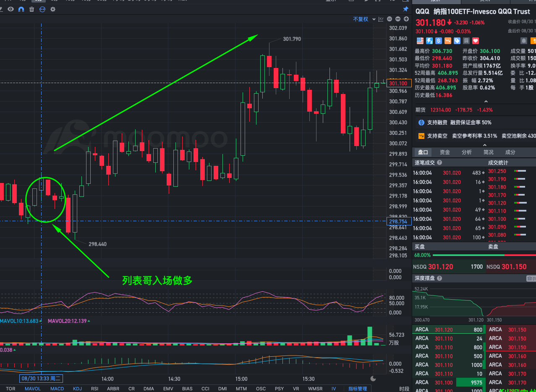Viewport: 536px width, 392px height.
Task: Click the 卖盘 header label
Action: (x=493, y=247)
